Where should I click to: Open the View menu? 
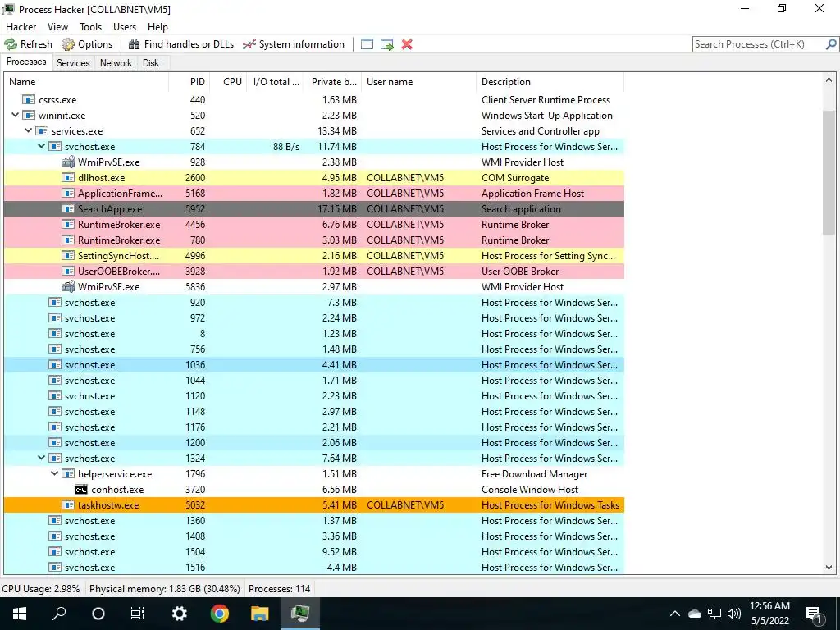tap(57, 27)
